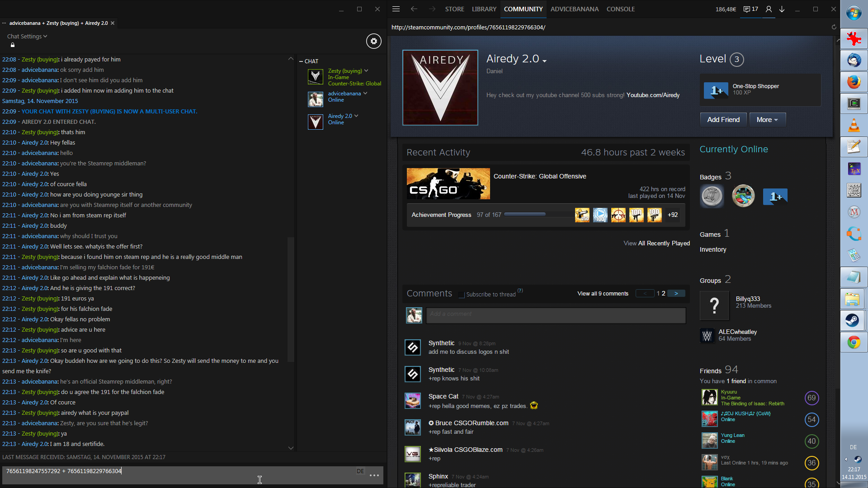
Task: Click the Add a comment field
Action: (x=555, y=315)
